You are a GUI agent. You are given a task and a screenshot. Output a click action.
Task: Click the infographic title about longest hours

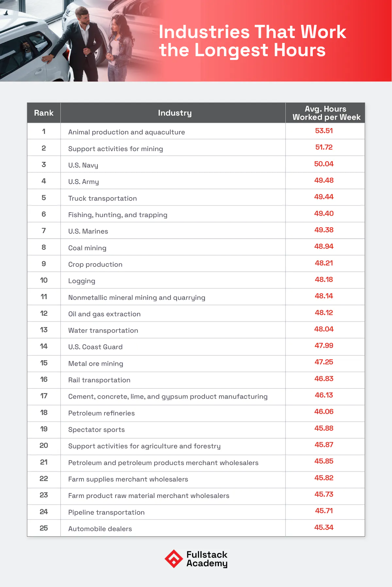tap(252, 41)
